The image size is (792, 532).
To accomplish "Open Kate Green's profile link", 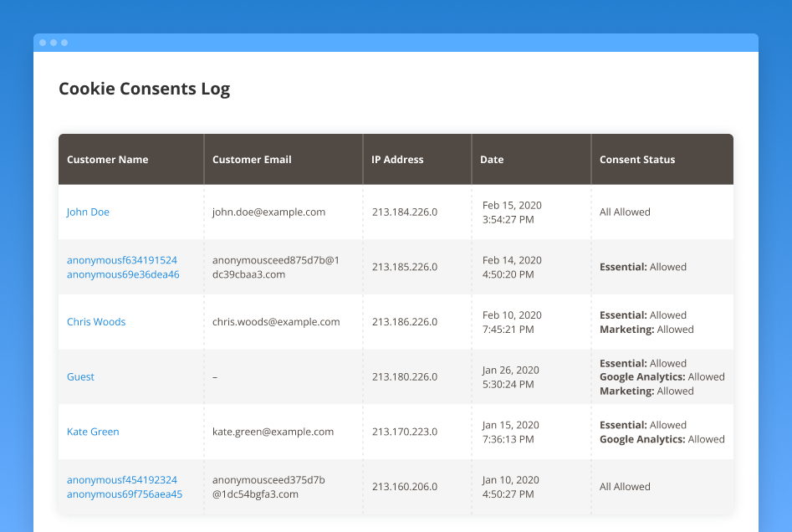I will (93, 432).
